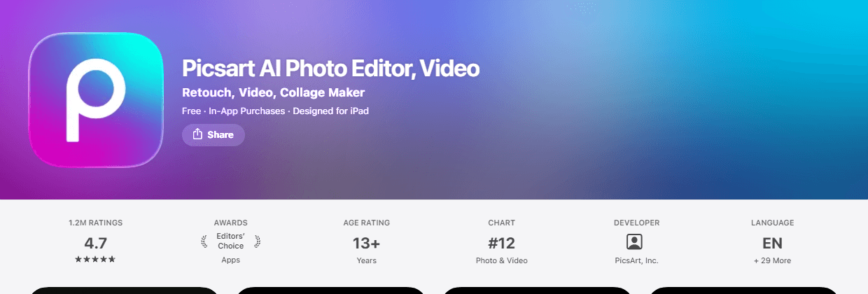Click the Editors' Choice award badge
This screenshot has height=294, width=868.
tap(230, 241)
